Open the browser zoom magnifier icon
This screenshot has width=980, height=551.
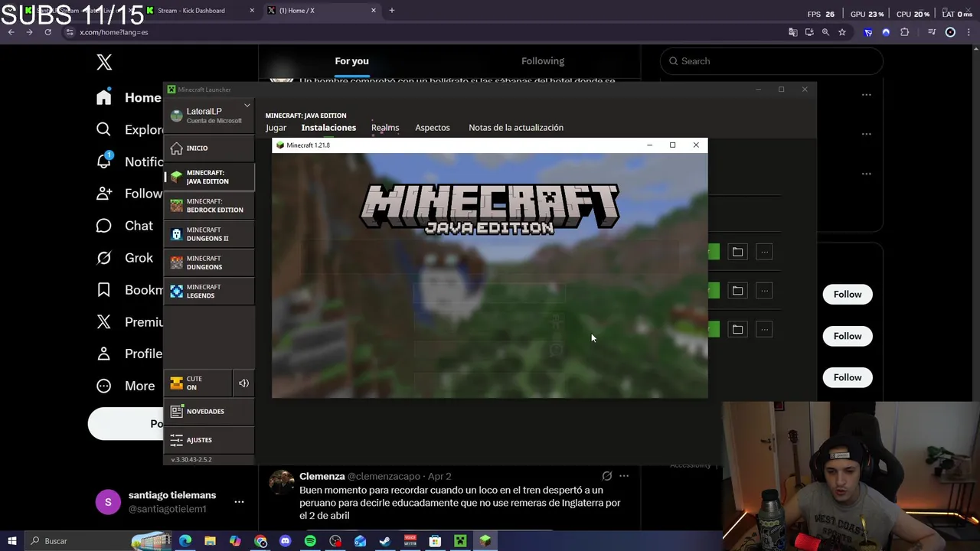[825, 32]
